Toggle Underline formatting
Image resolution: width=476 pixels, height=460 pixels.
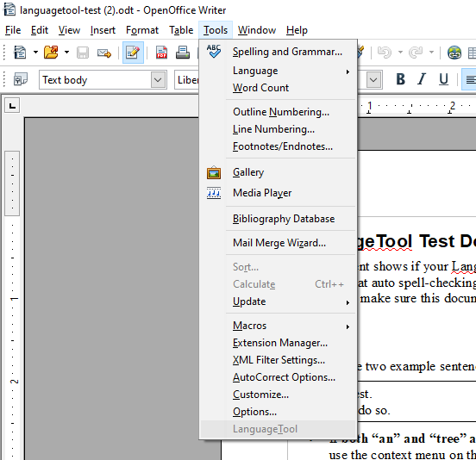[x=443, y=79]
